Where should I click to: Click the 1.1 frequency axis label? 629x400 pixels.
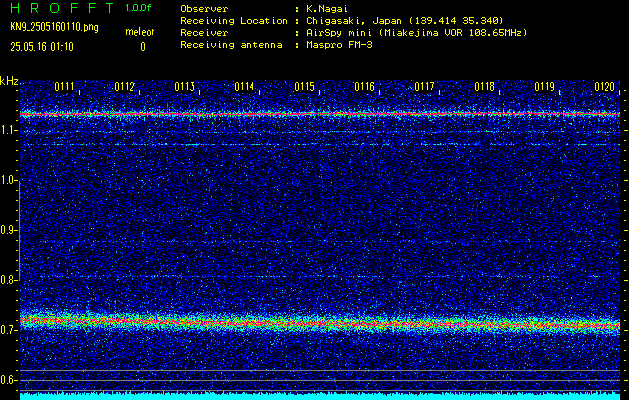point(8,130)
